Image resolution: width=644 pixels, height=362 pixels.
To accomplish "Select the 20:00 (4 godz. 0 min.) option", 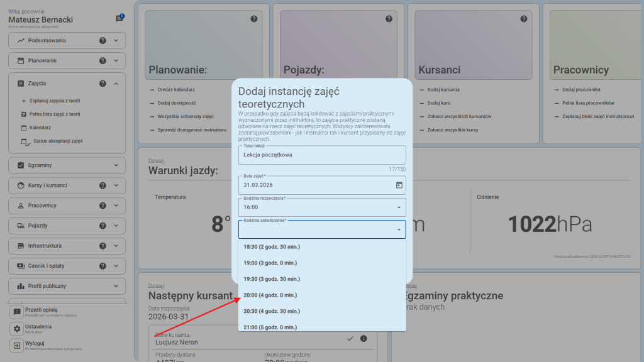I will (x=270, y=295).
